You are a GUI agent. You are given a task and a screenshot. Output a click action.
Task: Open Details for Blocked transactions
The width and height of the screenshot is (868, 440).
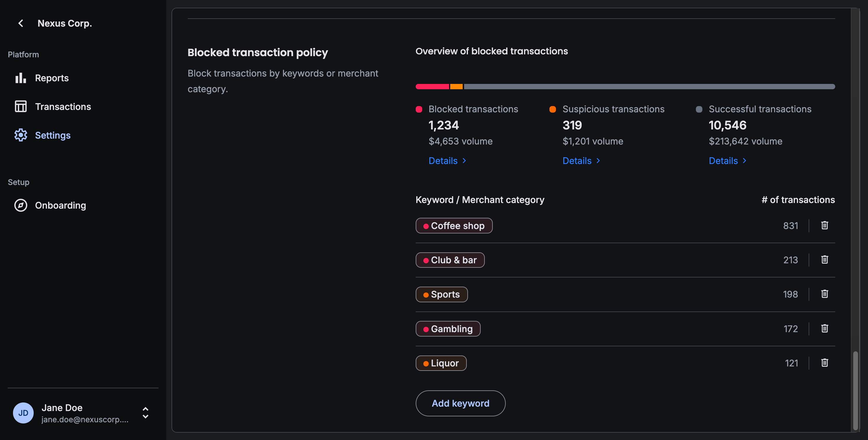447,160
